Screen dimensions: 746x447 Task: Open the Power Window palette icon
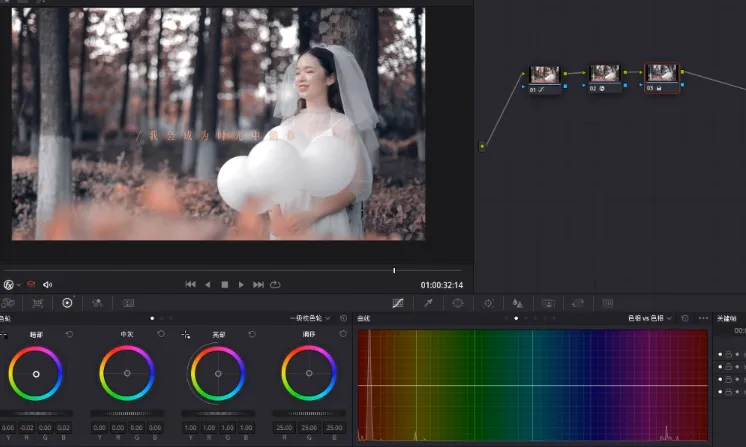click(458, 302)
